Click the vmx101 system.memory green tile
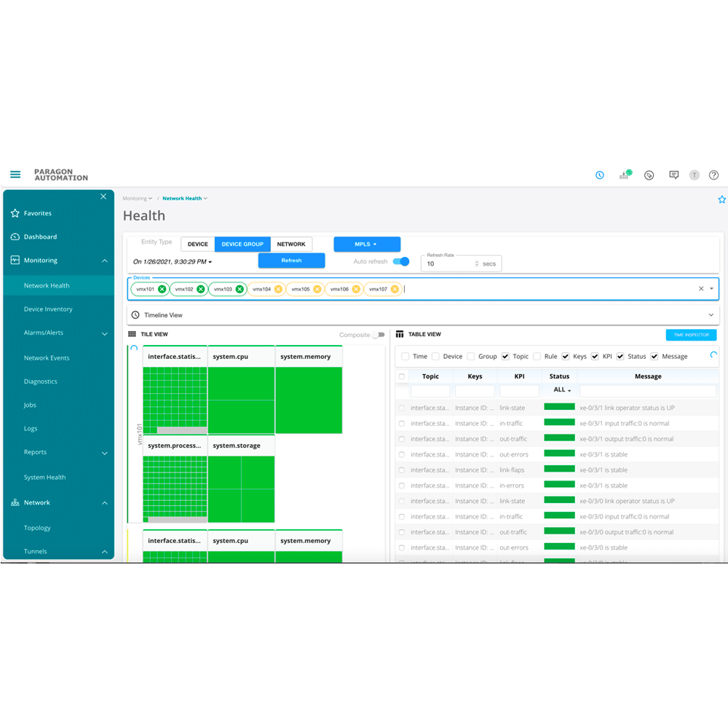The image size is (728, 728). coord(309,400)
